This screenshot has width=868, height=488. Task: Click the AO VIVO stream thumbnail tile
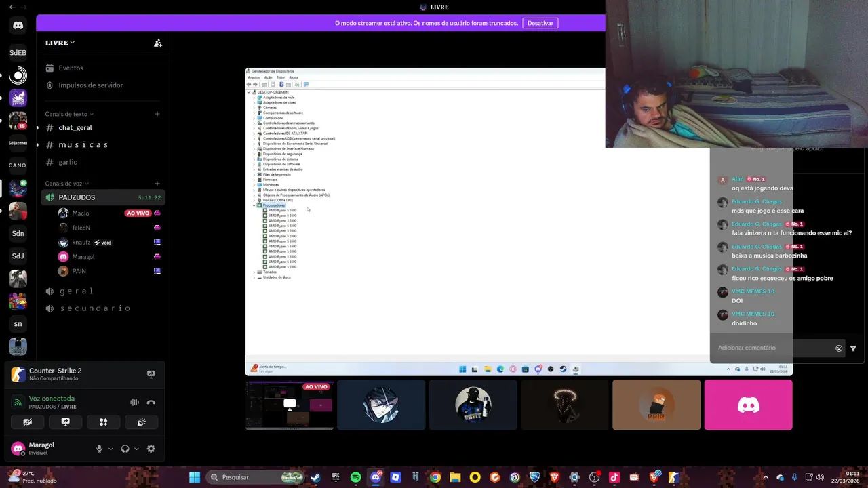pyautogui.click(x=290, y=405)
